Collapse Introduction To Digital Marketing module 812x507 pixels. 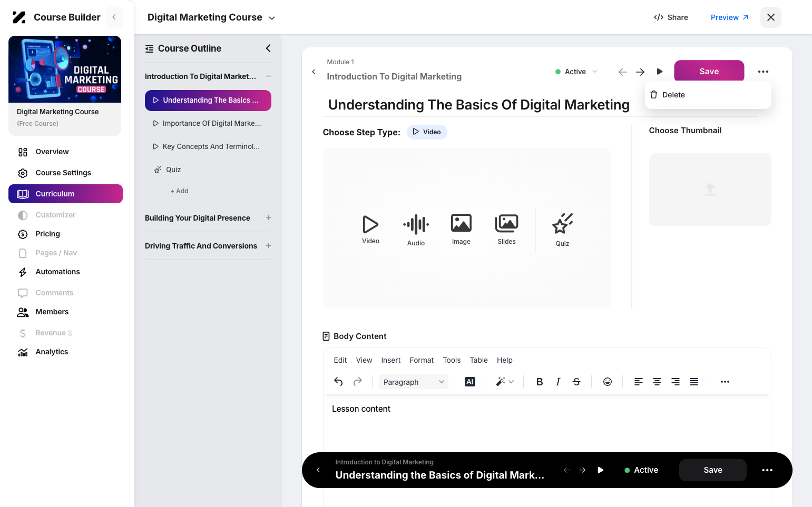268,76
